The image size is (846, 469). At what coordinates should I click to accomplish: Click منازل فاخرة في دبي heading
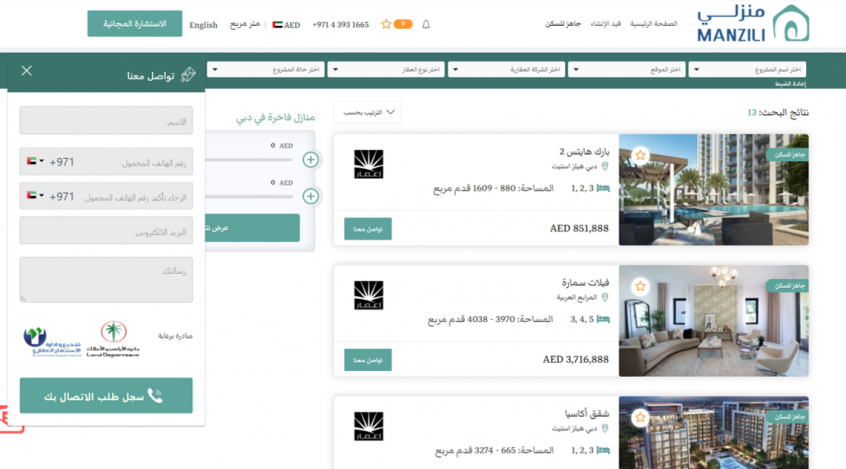tap(275, 118)
